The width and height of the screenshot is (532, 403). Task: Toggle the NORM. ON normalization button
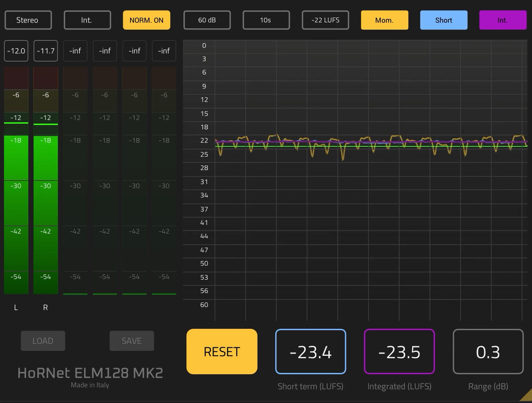(x=147, y=20)
